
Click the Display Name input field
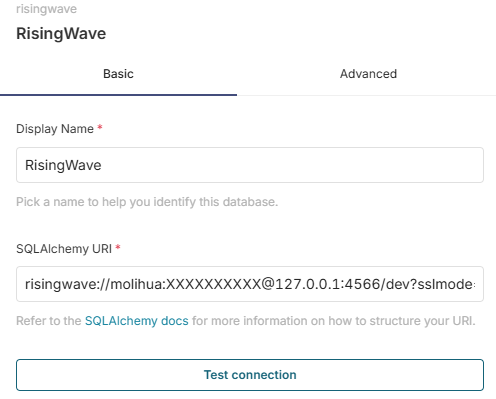tap(250, 165)
